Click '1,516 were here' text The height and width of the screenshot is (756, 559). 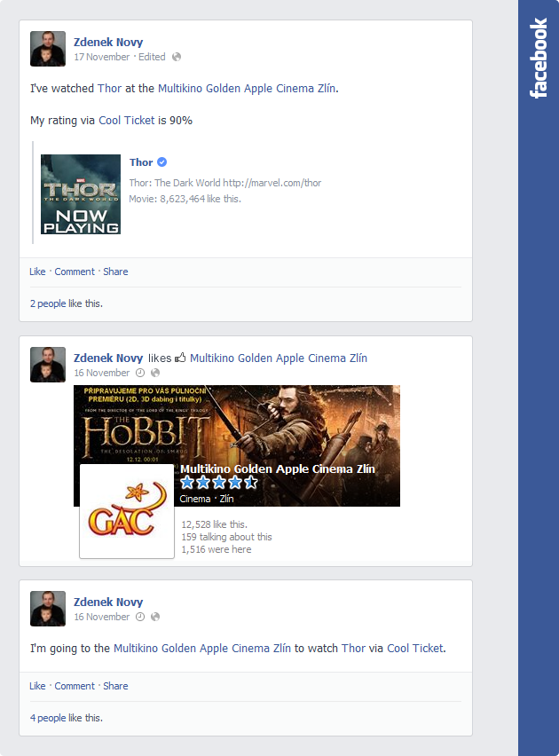point(217,549)
